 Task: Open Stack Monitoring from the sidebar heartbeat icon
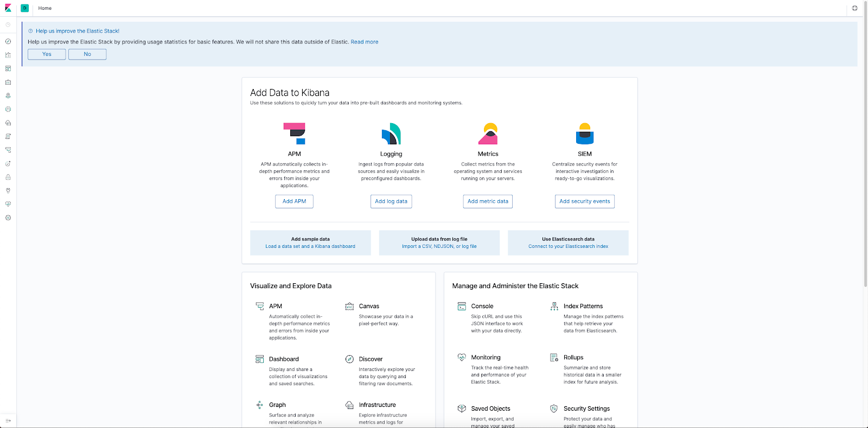click(x=8, y=204)
